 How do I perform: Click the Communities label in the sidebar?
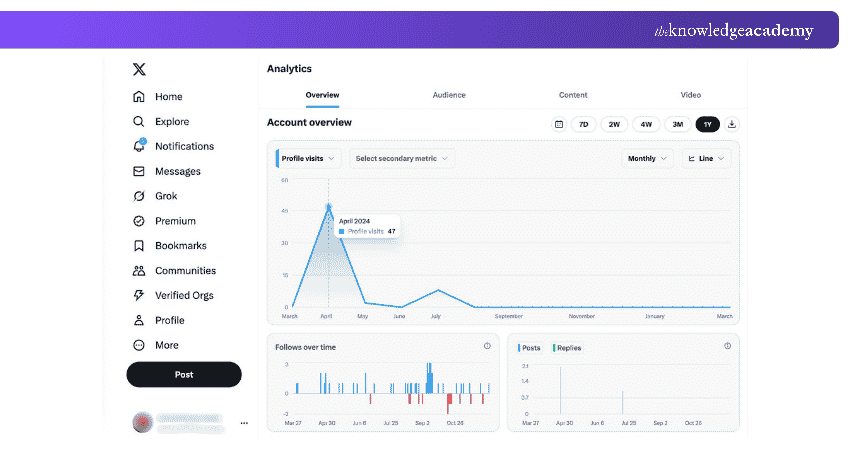pyautogui.click(x=185, y=271)
